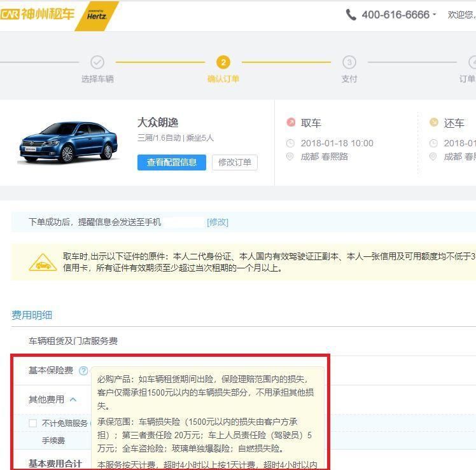Select the 支付 step label
The width and height of the screenshot is (476, 470).
point(349,79)
